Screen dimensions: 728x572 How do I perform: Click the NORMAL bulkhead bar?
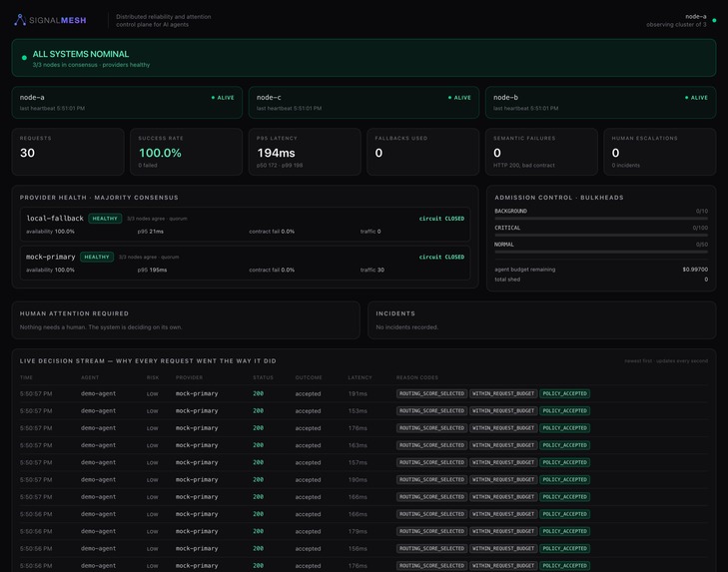click(x=601, y=252)
